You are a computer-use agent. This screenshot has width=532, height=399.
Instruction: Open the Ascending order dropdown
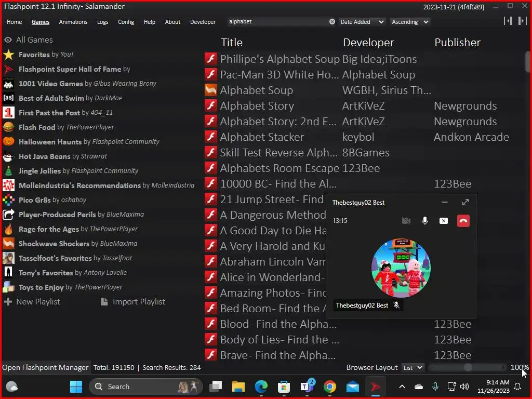(x=410, y=22)
